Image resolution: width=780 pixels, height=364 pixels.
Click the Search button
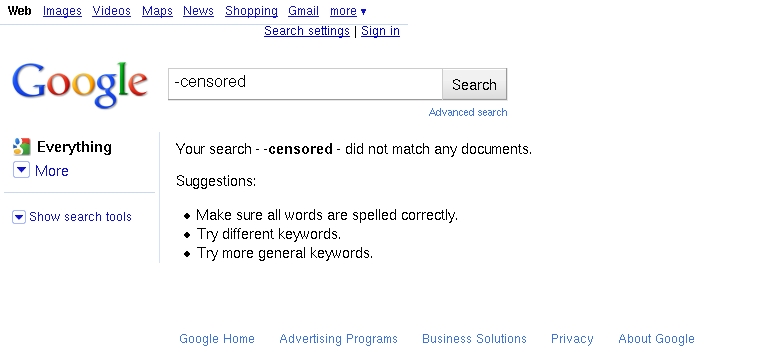(x=475, y=84)
